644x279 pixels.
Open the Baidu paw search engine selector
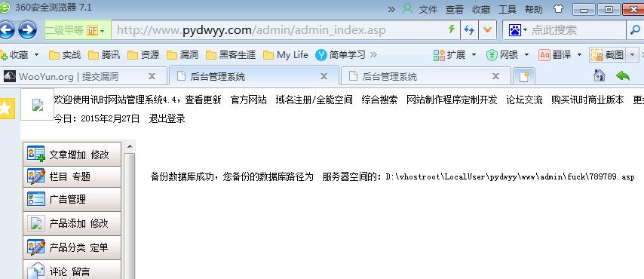pos(517,30)
